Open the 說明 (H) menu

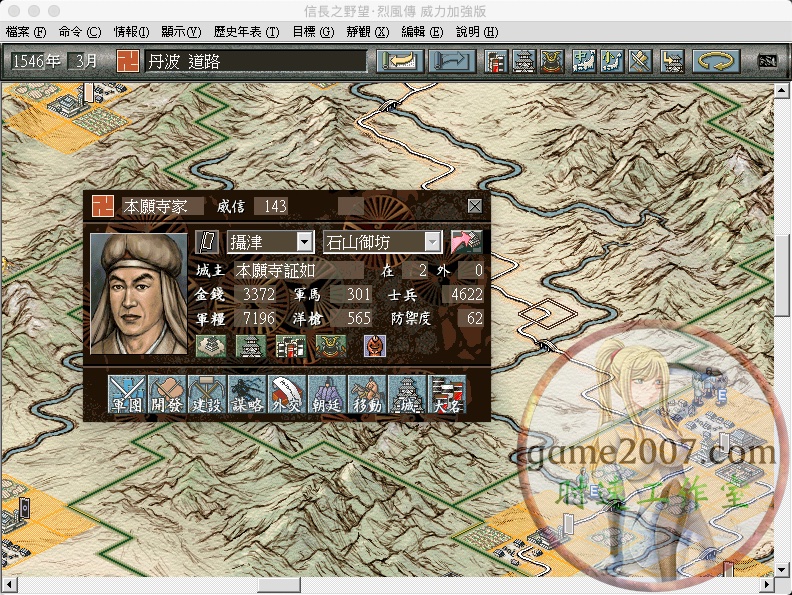477,32
